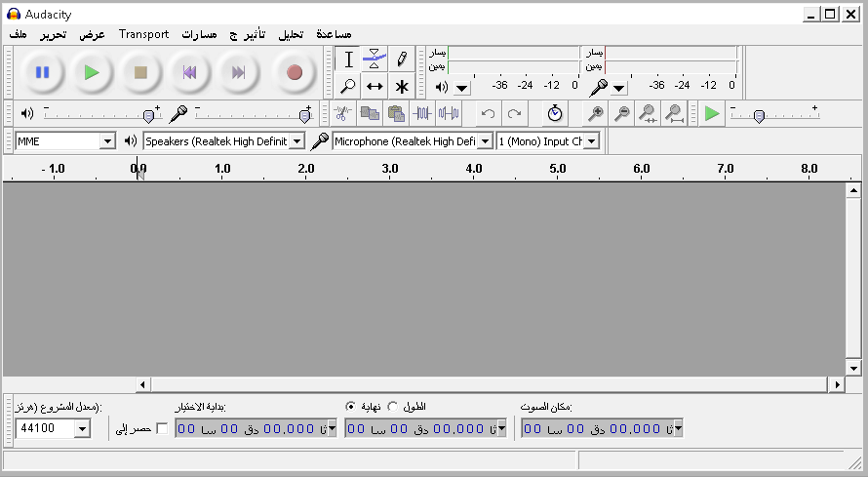Click the Copy icon in edit toolbar
This screenshot has height=477, width=868.
(370, 114)
